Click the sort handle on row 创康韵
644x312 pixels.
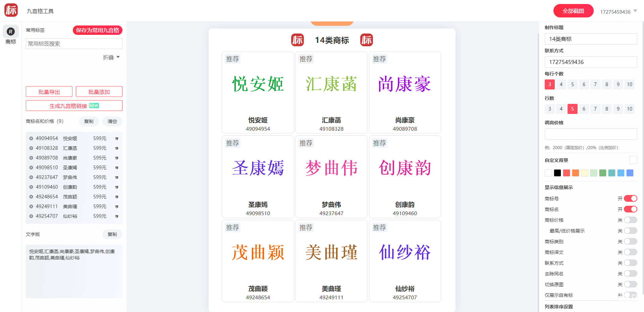click(117, 187)
